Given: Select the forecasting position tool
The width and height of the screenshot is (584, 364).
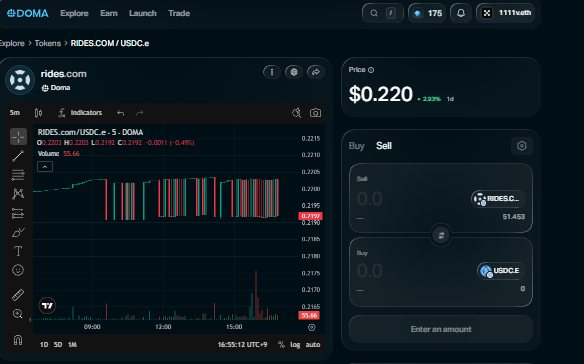Looking at the screenshot, I should [18, 213].
